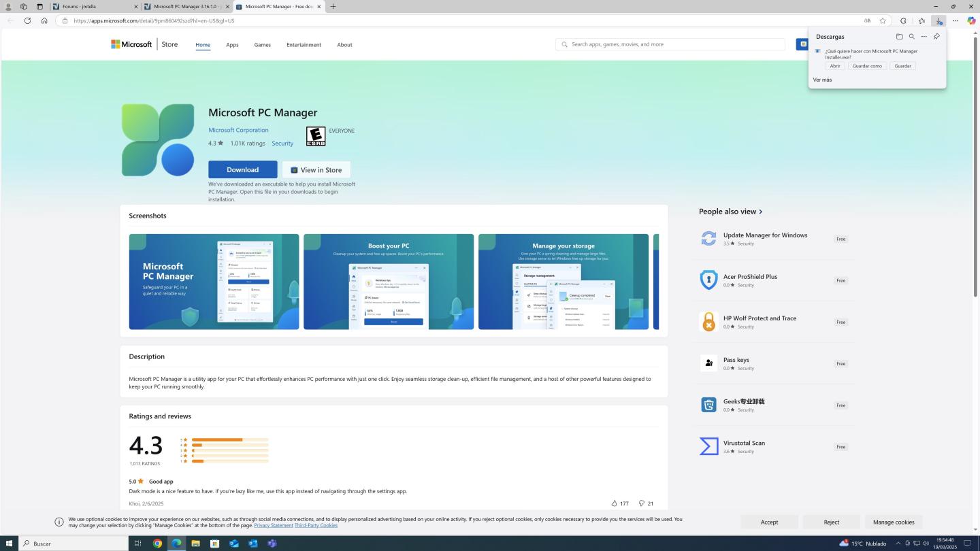Open the Copilot sidebar icon
Image resolution: width=980 pixels, height=551 pixels.
point(971,20)
